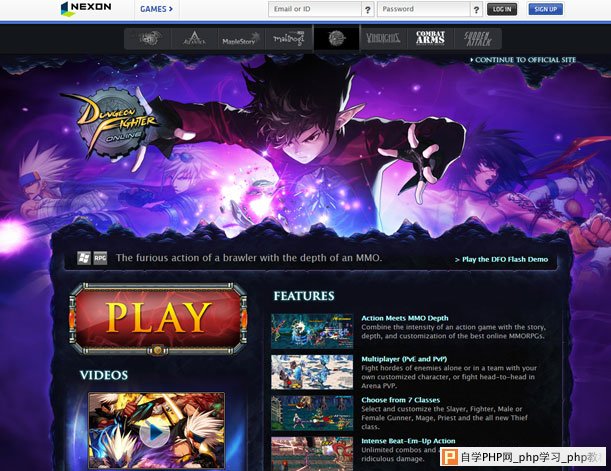Click the brawler with MMO depth tagline

click(x=249, y=258)
